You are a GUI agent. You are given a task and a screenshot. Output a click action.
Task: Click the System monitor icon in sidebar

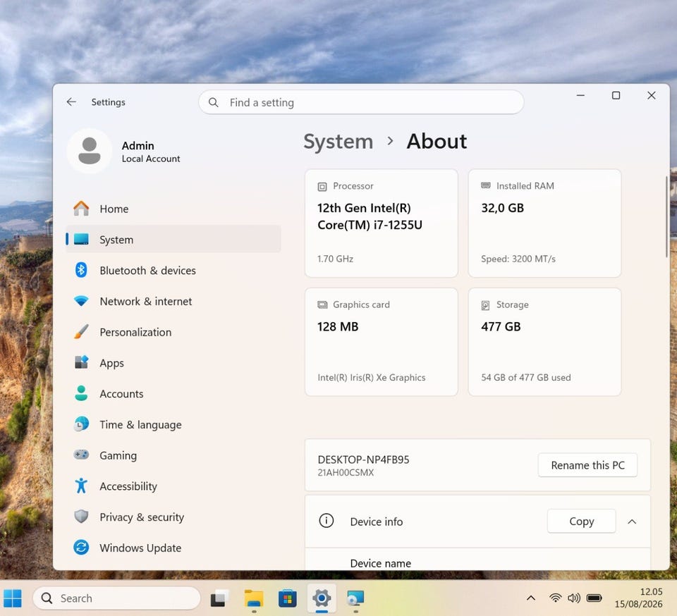pos(81,239)
